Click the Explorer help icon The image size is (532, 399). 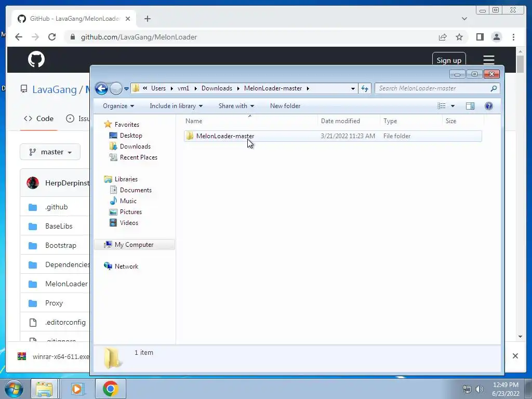point(488,106)
